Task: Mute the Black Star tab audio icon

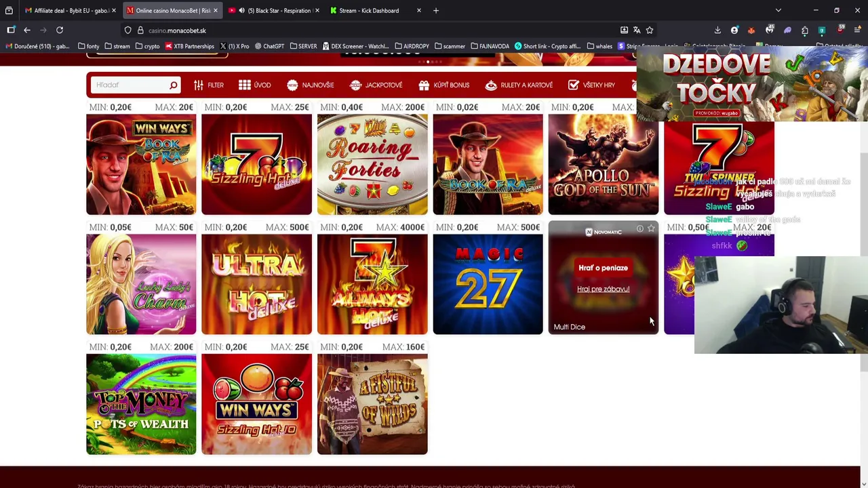Action: [x=241, y=10]
